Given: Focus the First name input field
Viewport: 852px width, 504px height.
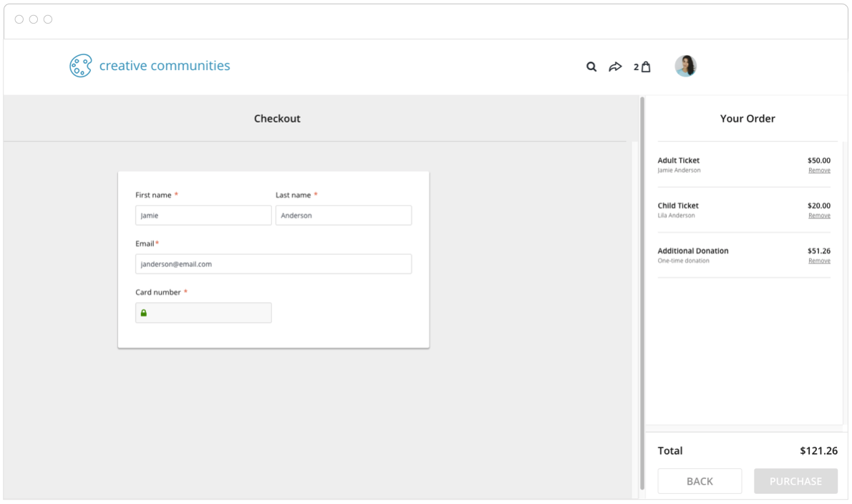Looking at the screenshot, I should click(x=203, y=215).
